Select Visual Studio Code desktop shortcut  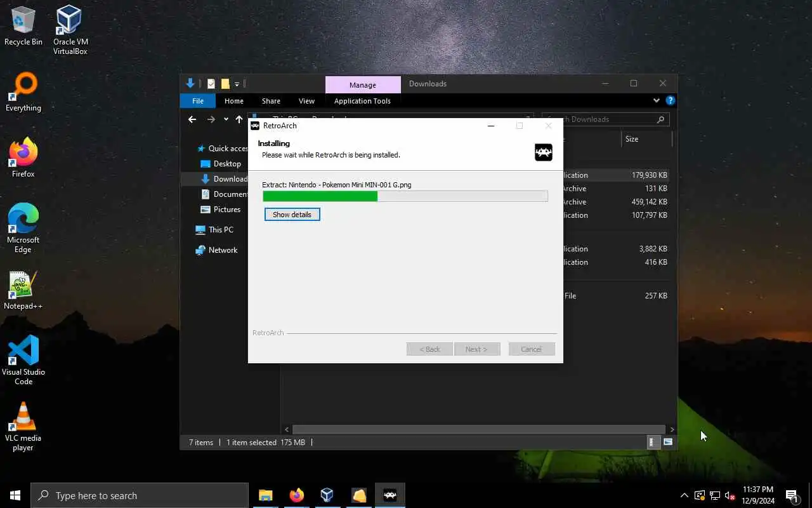pyautogui.click(x=23, y=361)
